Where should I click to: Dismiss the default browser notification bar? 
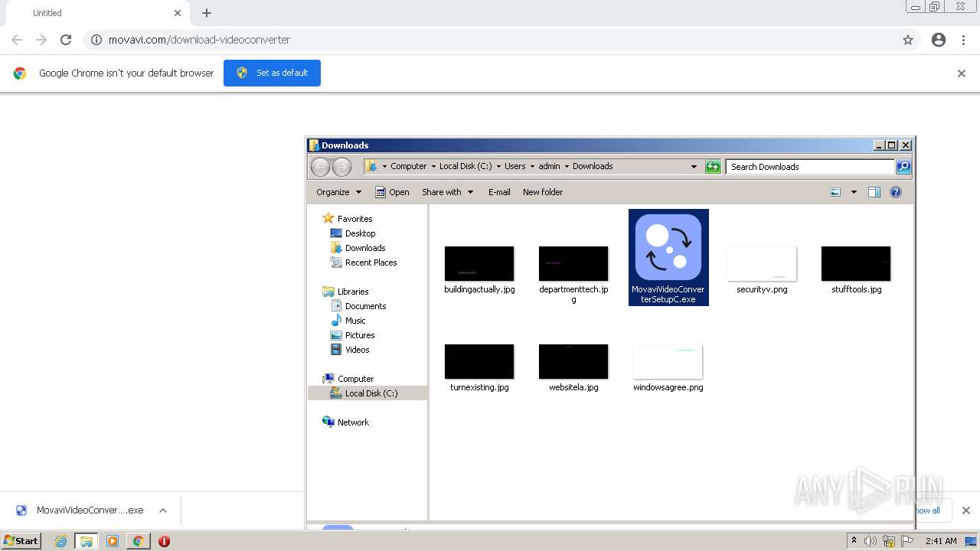tap(962, 73)
